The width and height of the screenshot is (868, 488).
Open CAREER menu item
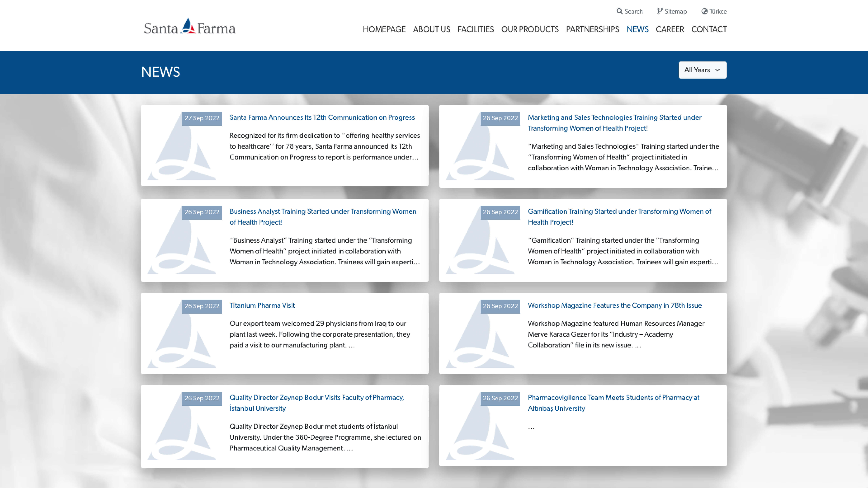[x=670, y=29]
